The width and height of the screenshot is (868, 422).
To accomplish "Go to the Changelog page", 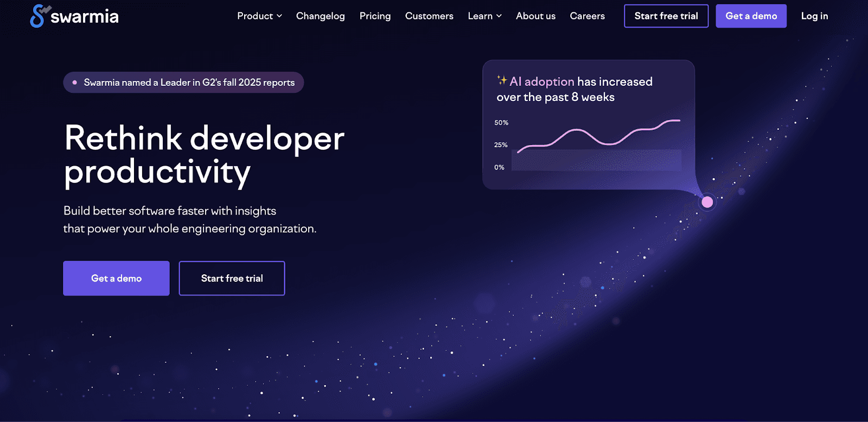I will 320,16.
